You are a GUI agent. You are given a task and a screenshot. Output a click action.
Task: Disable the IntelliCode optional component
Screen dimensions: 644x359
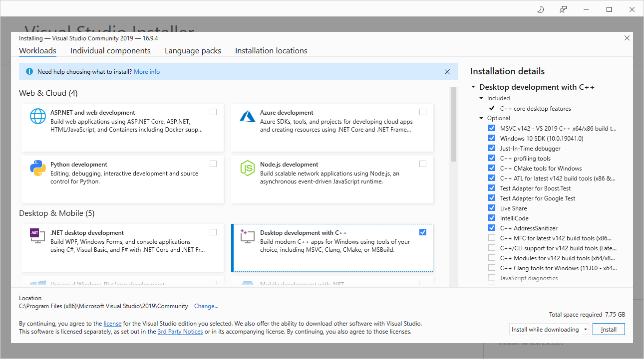pyautogui.click(x=492, y=218)
